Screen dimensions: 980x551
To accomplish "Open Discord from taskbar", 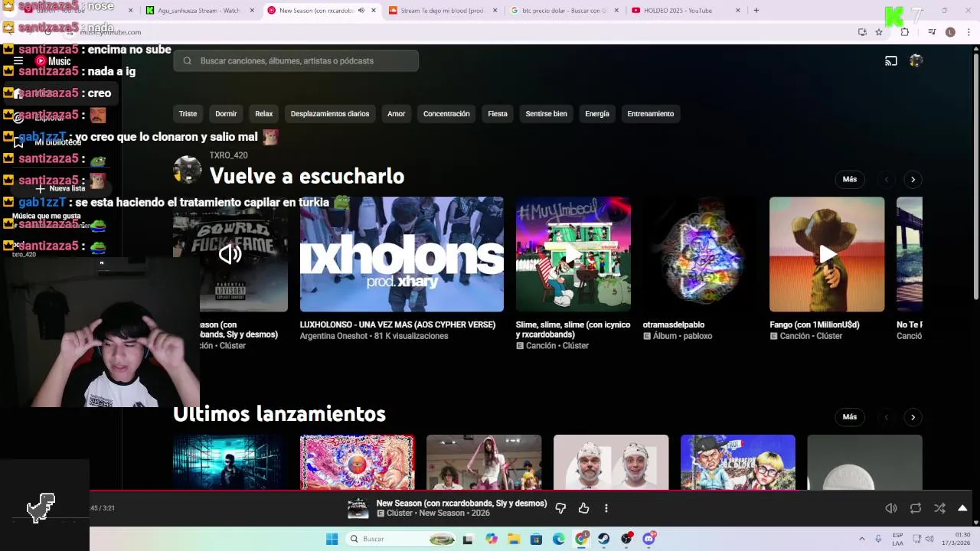I will [x=649, y=539].
